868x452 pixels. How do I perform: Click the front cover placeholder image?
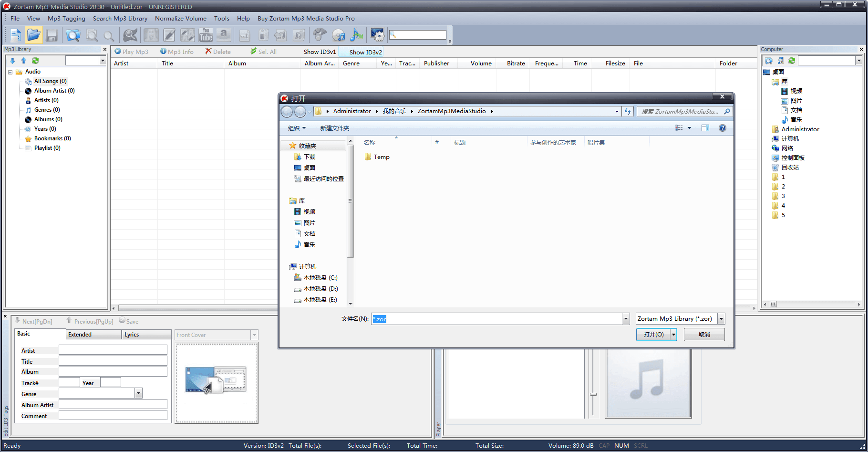[217, 383]
